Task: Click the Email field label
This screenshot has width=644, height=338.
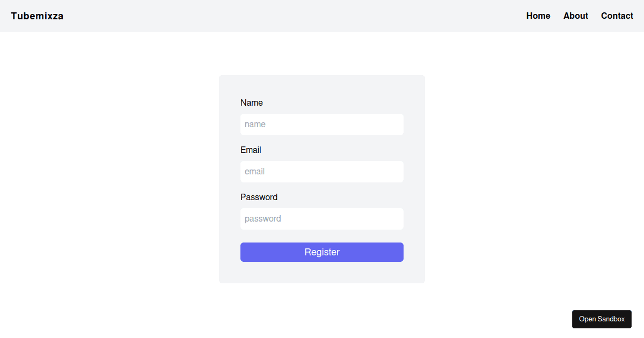Action: coord(251,150)
